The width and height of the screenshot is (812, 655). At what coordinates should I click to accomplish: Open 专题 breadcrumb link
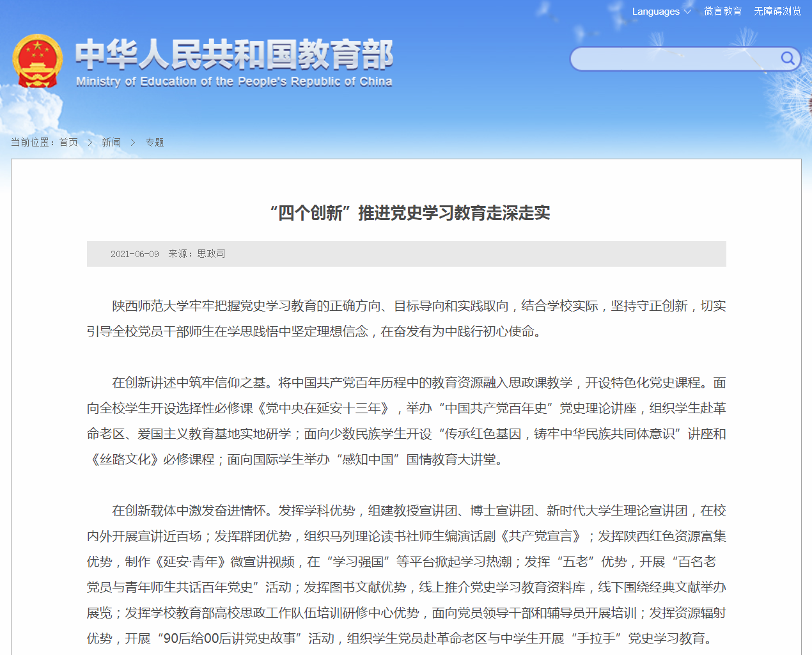coord(155,143)
